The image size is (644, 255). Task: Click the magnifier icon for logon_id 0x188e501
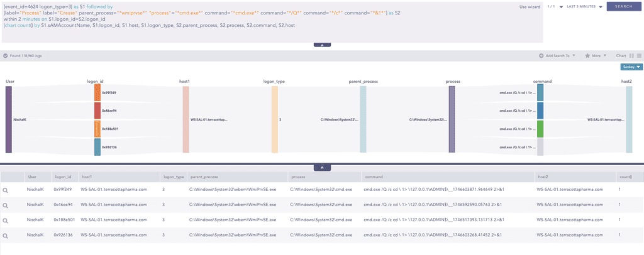[5, 221]
